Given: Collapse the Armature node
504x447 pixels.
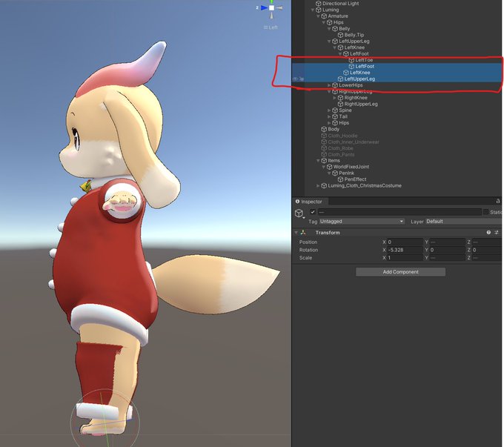Looking at the screenshot, I should [318, 16].
